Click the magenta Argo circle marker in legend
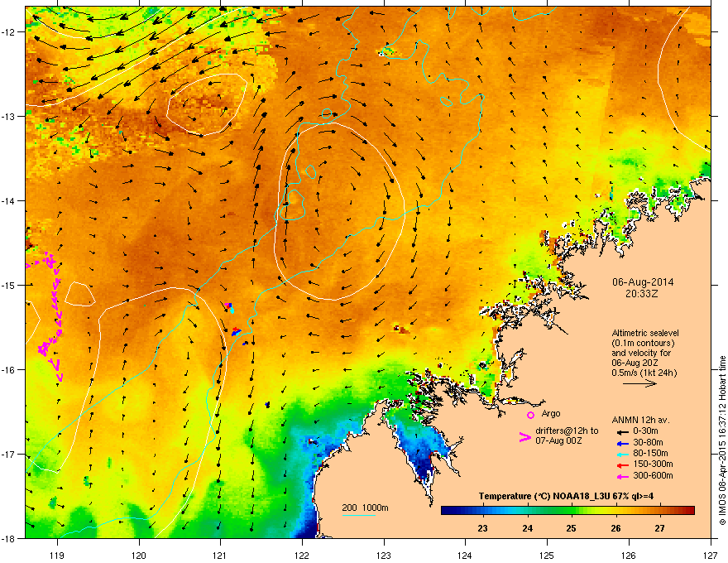728x563 pixels. 530,415
